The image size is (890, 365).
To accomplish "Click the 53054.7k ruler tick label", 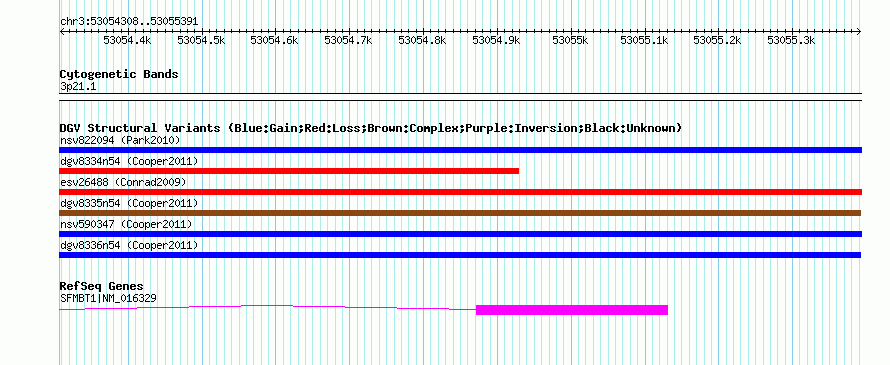I will 348,40.
